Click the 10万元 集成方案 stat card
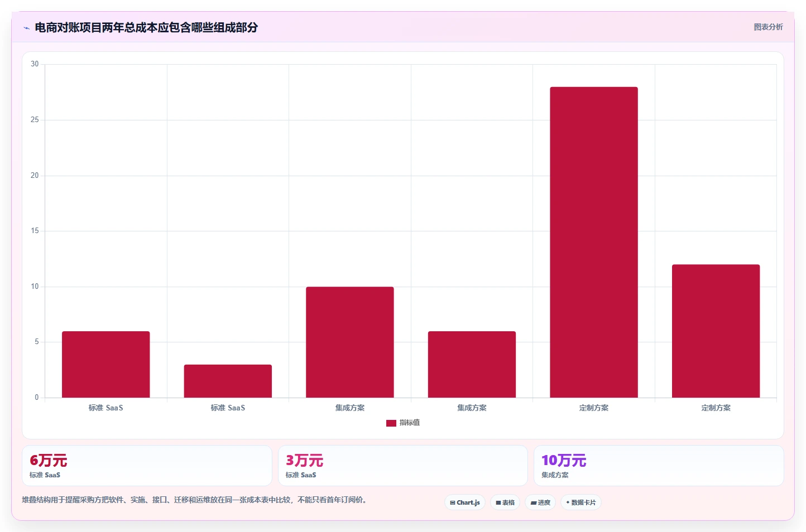 [x=659, y=466]
